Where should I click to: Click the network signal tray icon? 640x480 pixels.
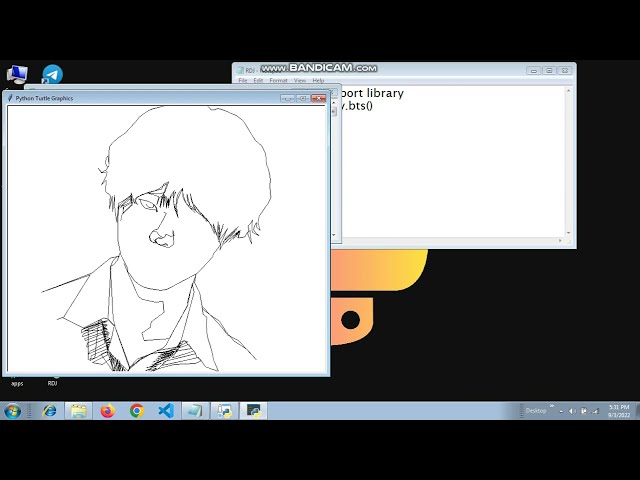596,411
